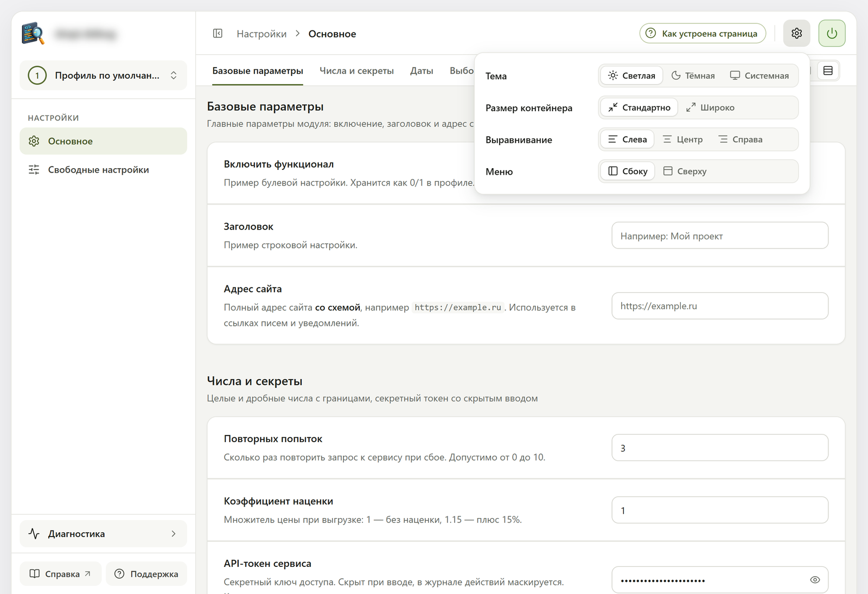Switch menu placement to Сверху
Screen dimensions: 868x594
[685, 171]
